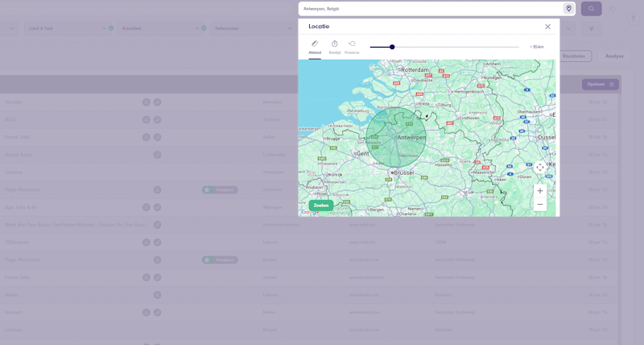Open the Analyse view
This screenshot has width=644, height=345.
coord(614,56)
